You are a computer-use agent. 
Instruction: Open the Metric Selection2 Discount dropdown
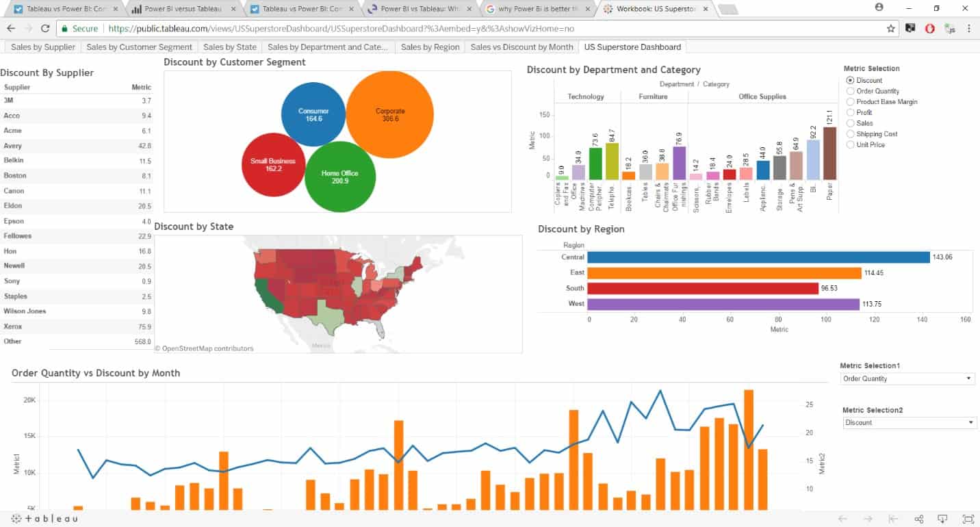tap(910, 422)
